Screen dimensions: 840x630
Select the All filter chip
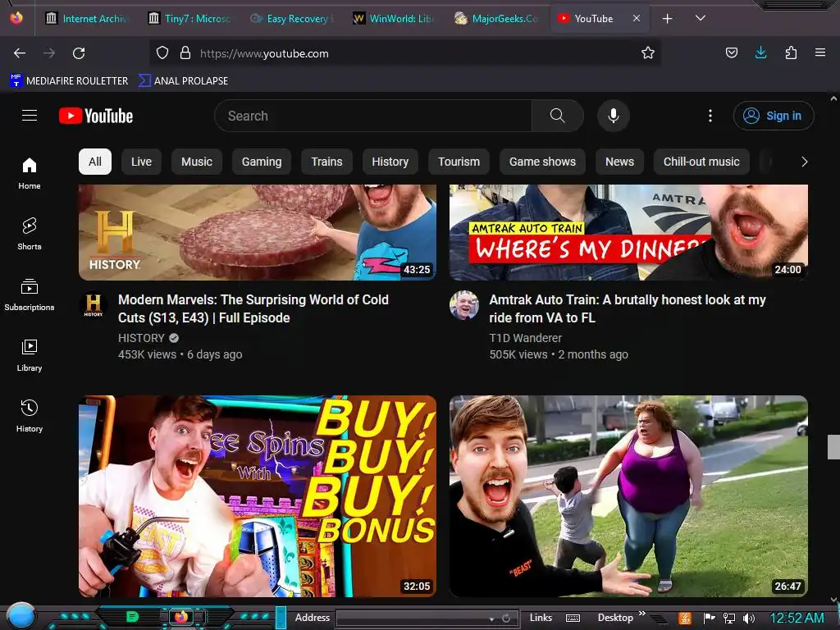tap(95, 162)
